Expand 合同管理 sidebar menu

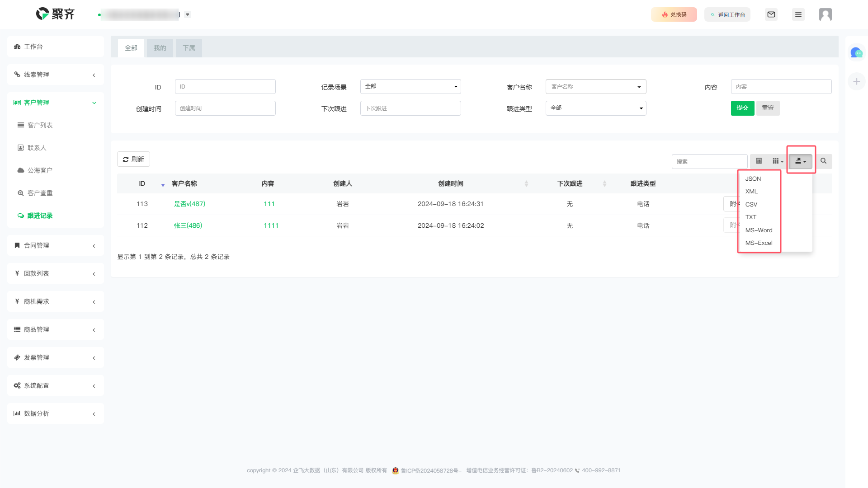56,245
